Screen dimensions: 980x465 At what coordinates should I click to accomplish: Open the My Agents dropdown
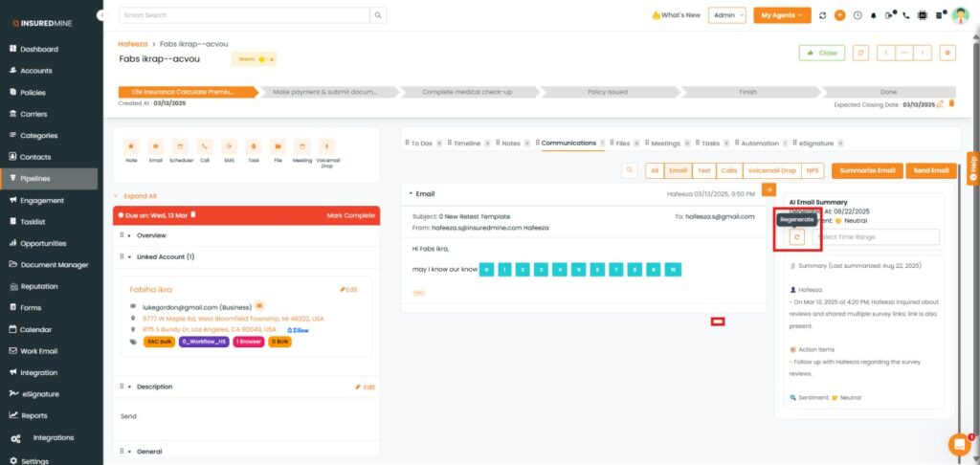pos(782,15)
